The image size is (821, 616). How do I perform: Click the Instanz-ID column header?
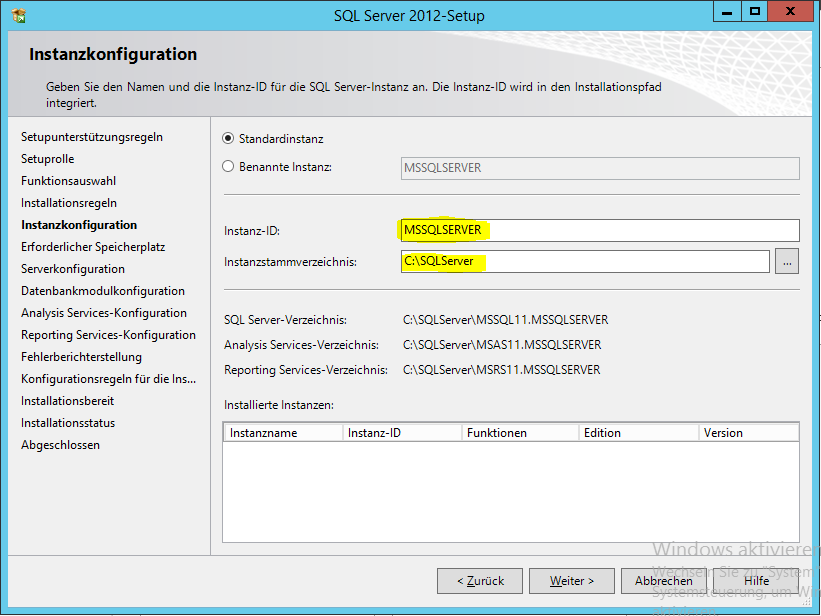click(x=402, y=433)
